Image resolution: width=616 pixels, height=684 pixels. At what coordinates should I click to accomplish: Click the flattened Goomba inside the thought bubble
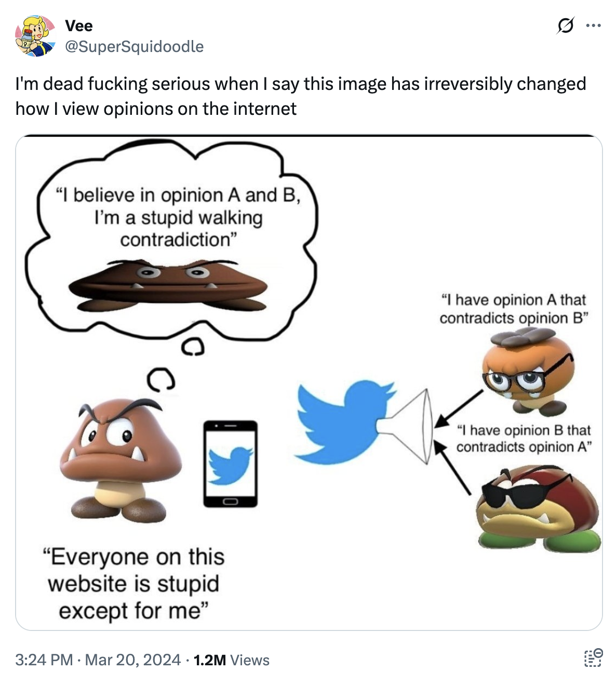click(167, 285)
